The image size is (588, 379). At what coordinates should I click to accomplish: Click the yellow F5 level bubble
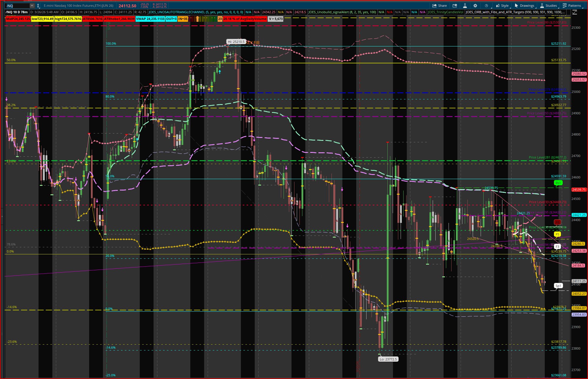[x=557, y=234]
